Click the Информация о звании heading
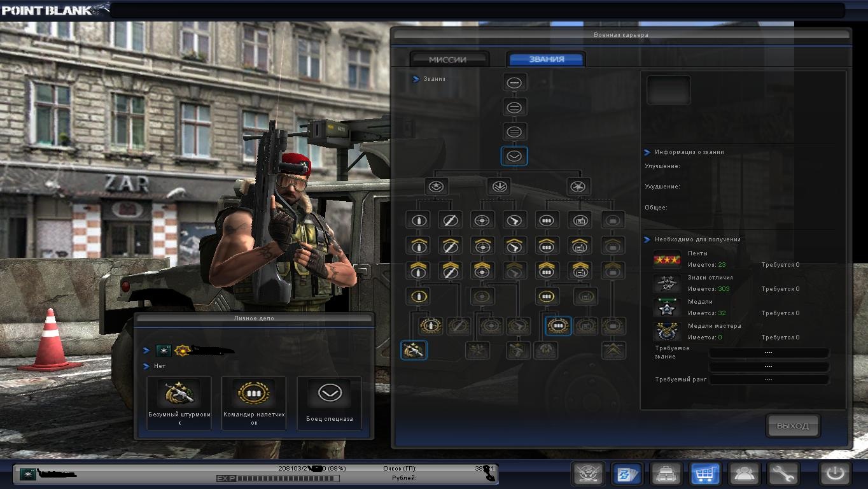Screen dimensions: 868x489 click(x=689, y=152)
